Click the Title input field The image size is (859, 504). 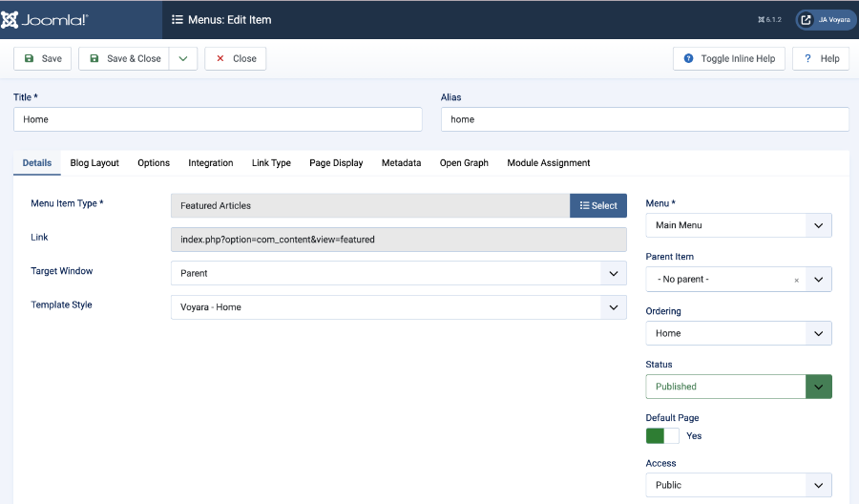[x=218, y=119]
